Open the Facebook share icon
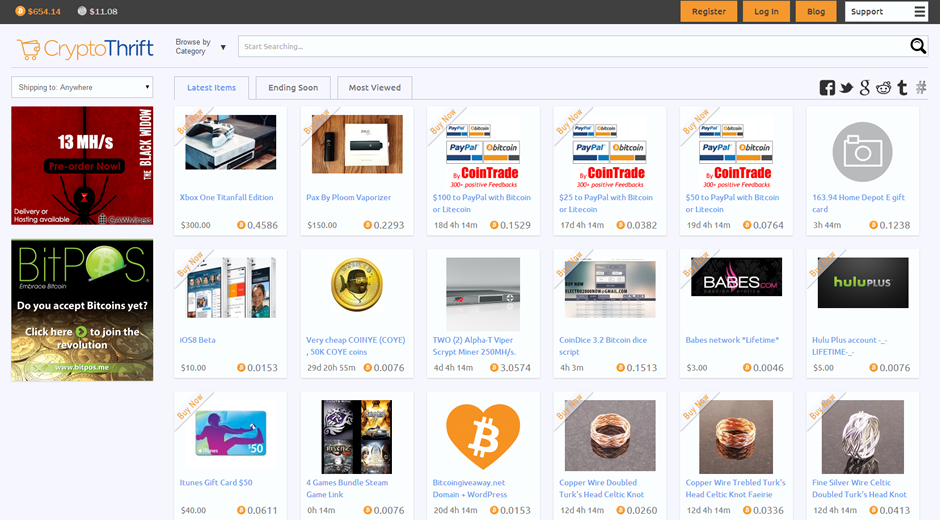Image resolution: width=940 pixels, height=520 pixels. coord(827,88)
